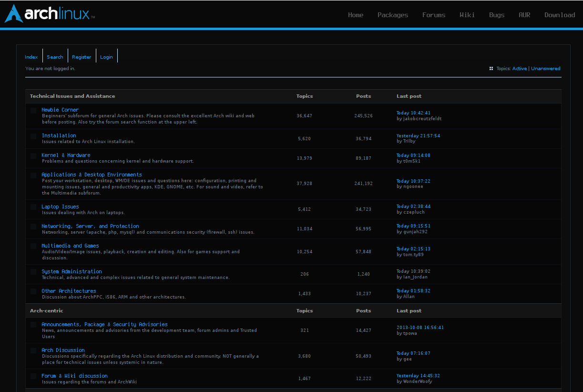Click the Newbie Corner forum status icon
583x392 pixels.
pos(33,110)
